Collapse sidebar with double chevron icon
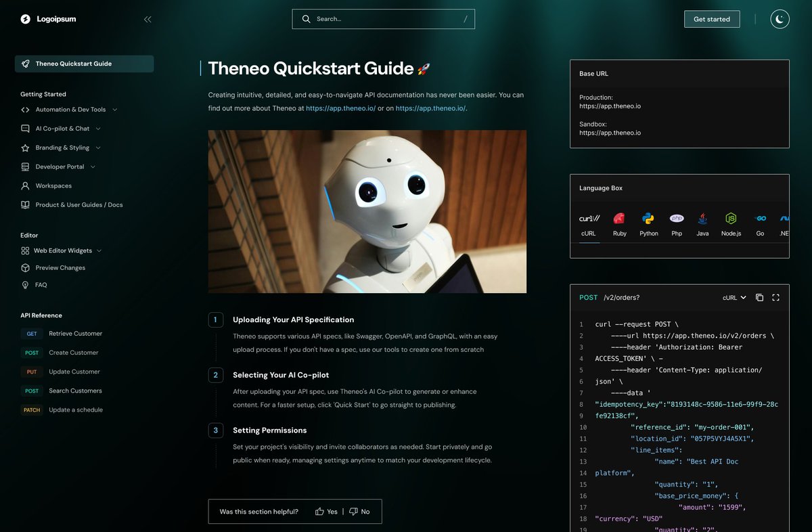The height and width of the screenshot is (532, 812). coord(148,19)
